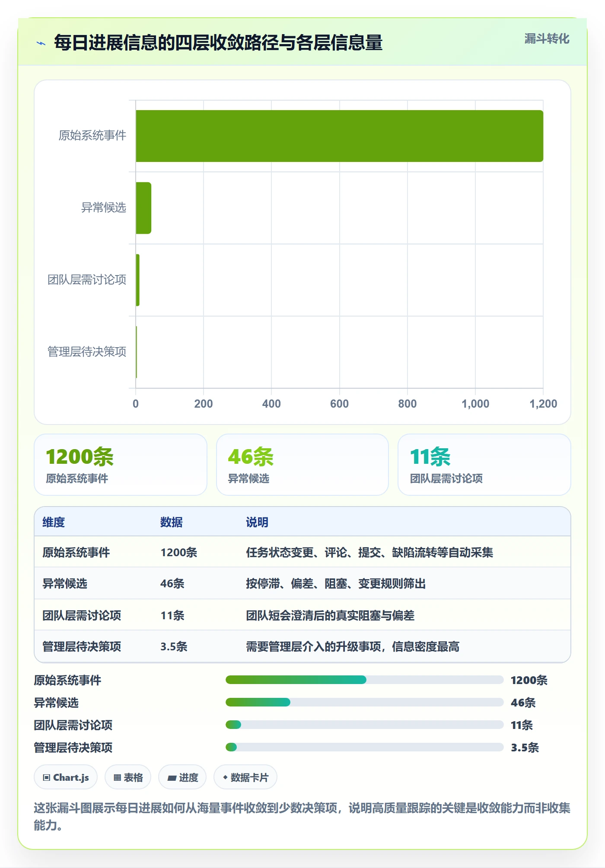Open the 46条 异常候选 data card

click(302, 465)
